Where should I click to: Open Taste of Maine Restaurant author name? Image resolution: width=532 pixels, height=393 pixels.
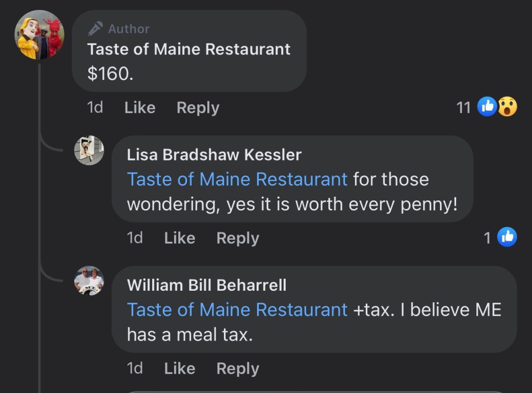click(x=189, y=49)
